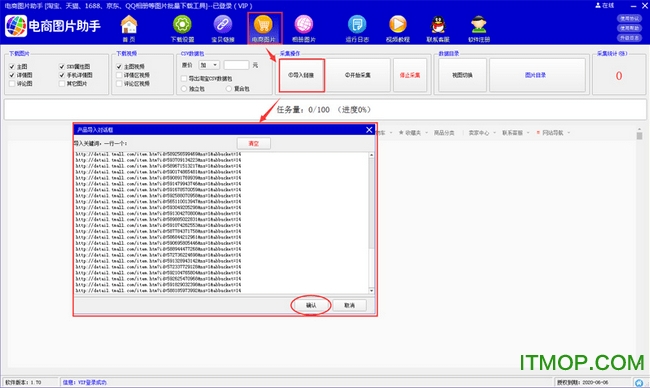
Task: Open 使用帮助 button at top right
Action: click(629, 28)
